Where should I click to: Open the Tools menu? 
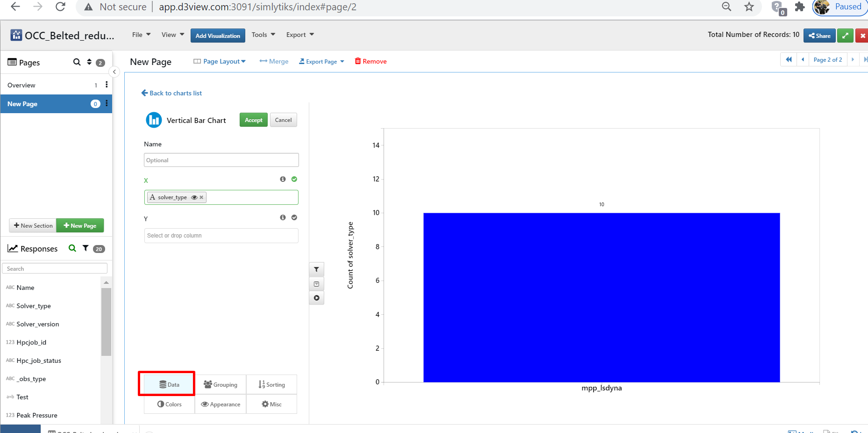click(263, 35)
